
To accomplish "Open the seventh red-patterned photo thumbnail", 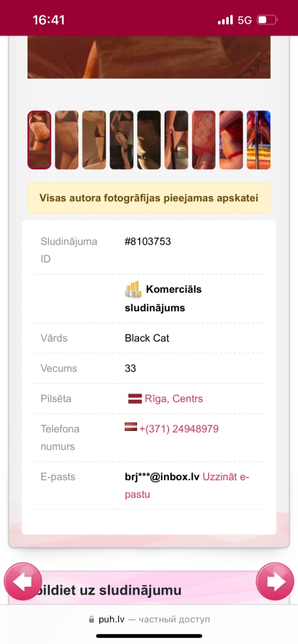I will [203, 140].
